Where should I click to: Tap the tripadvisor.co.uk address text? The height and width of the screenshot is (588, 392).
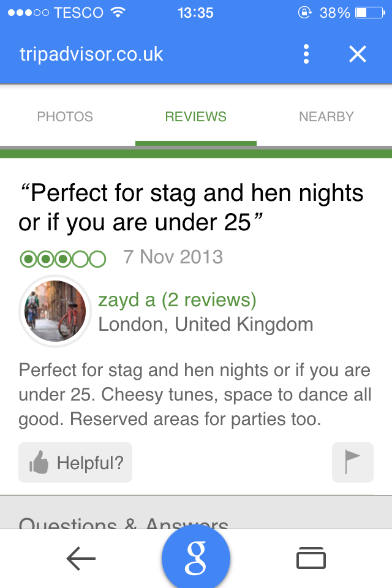pyautogui.click(x=91, y=55)
